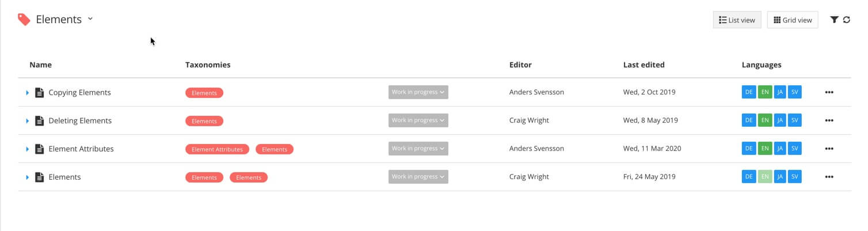Open the Elements title dropdown chevron
This screenshot has width=868, height=231.
click(x=90, y=19)
